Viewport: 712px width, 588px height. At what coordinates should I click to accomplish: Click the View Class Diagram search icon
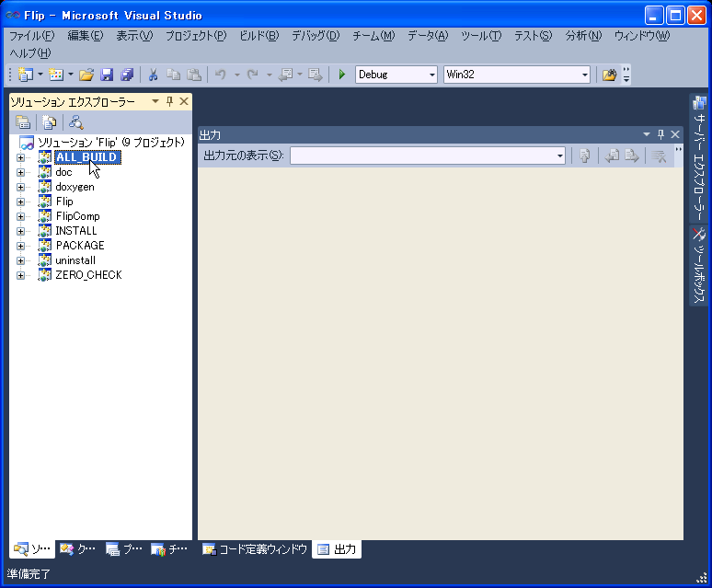[75, 122]
